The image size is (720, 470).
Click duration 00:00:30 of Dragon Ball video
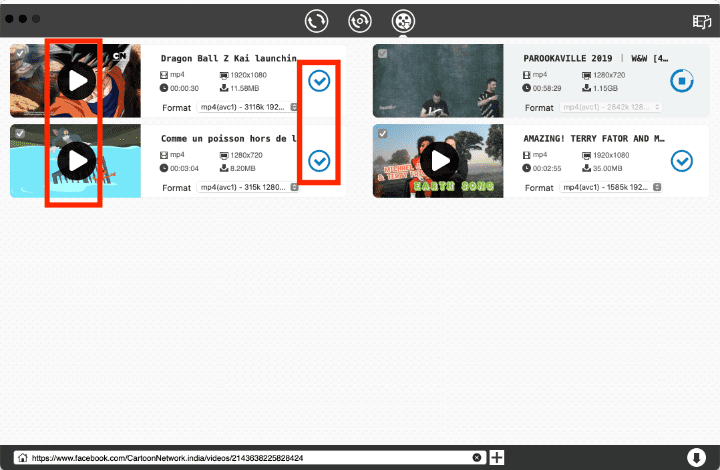(185, 88)
